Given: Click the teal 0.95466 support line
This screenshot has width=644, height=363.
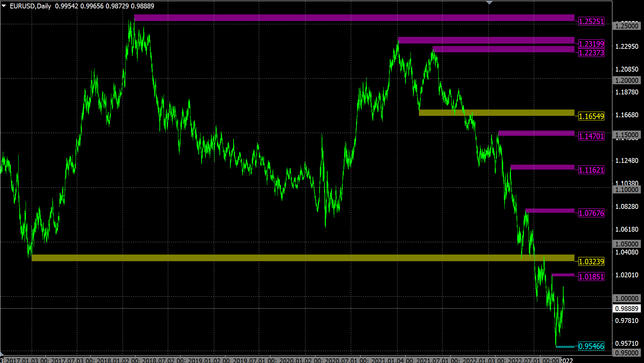Looking at the screenshot, I should point(565,347).
